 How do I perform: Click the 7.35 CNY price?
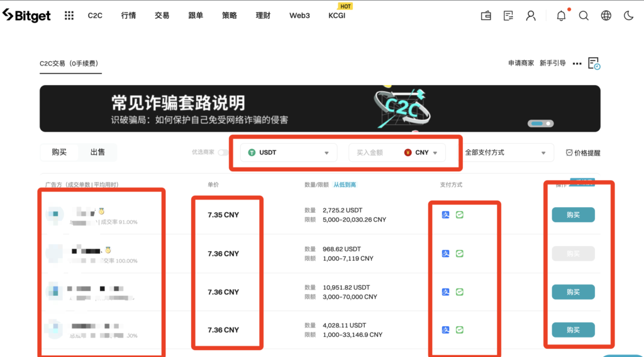pyautogui.click(x=223, y=215)
